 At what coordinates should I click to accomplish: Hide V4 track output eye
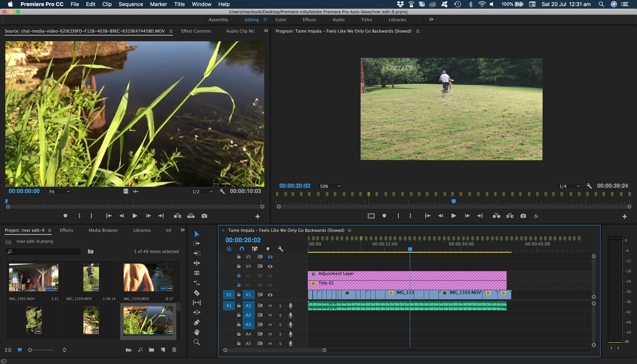(270, 266)
